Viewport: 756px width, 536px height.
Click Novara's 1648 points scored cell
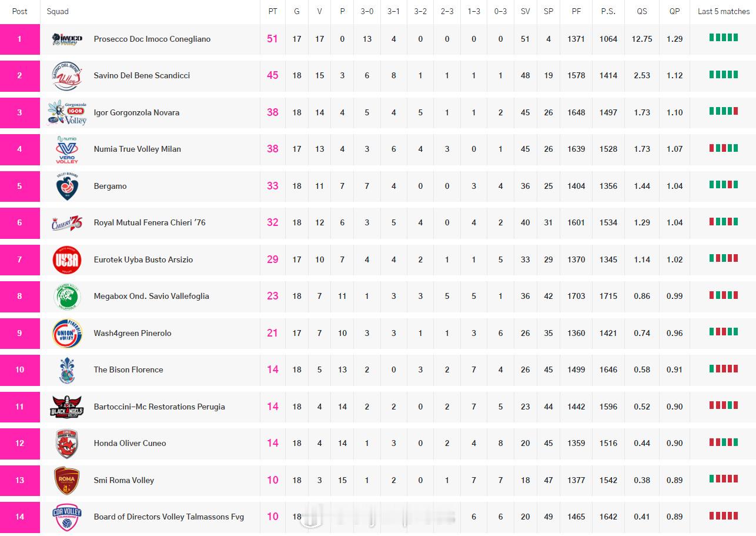point(576,112)
